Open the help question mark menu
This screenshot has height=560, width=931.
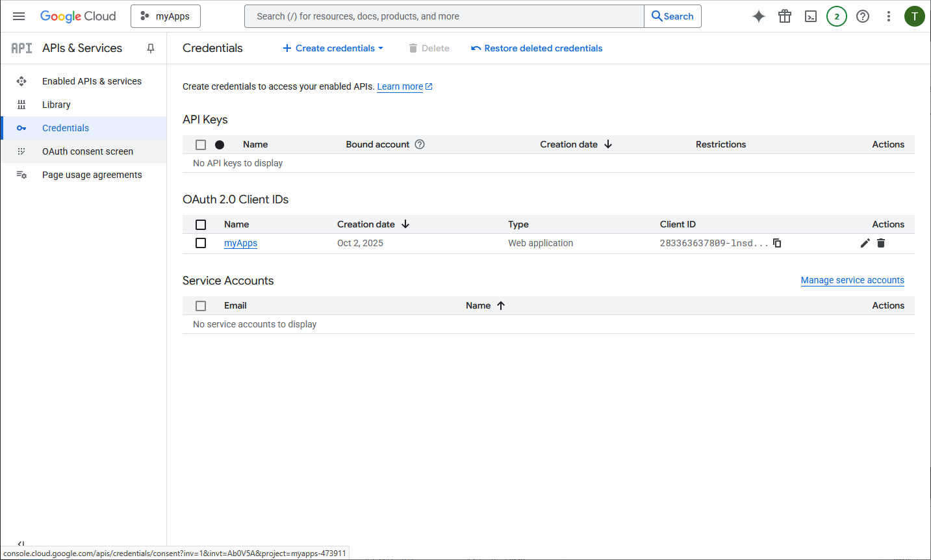[863, 16]
